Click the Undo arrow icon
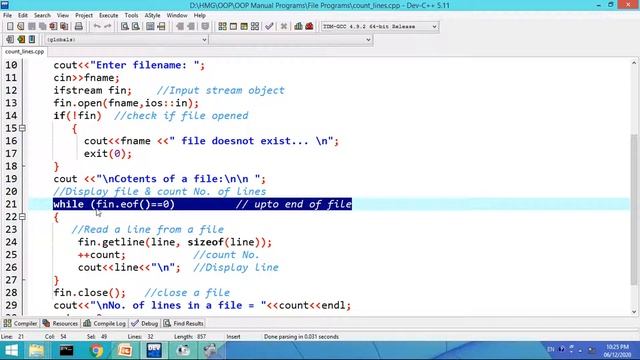The image size is (640, 360). 97,27
